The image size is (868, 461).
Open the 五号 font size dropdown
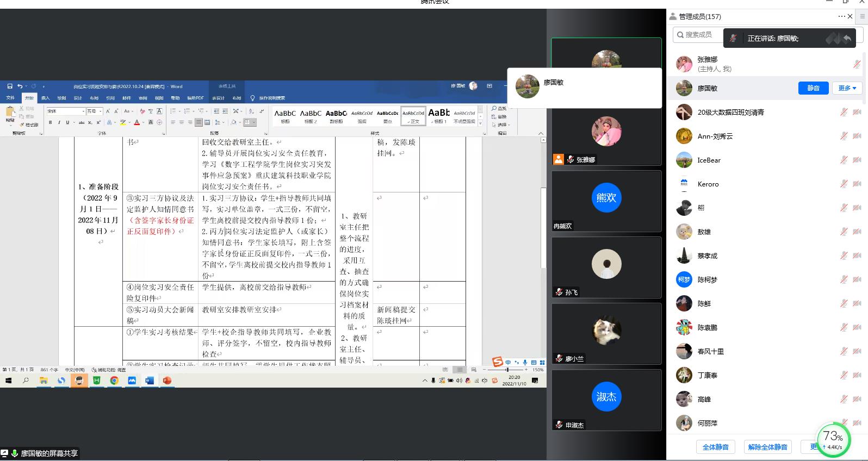coord(101,111)
